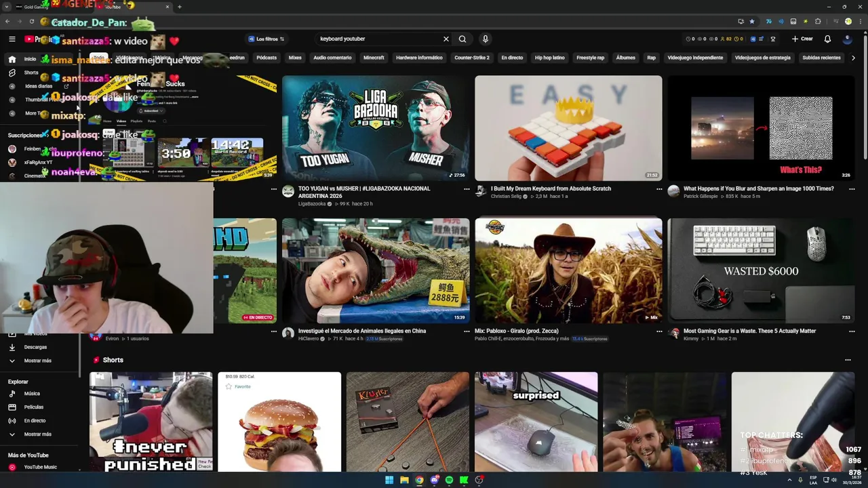
Task: Open LigaBazooka channel link
Action: pyautogui.click(x=312, y=204)
